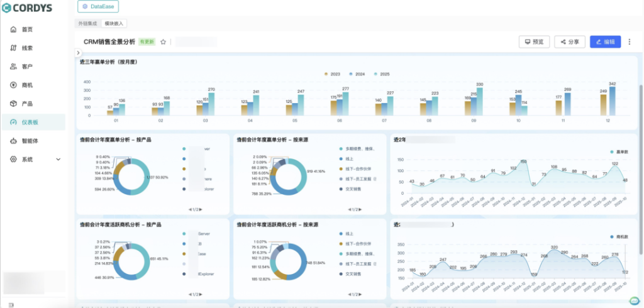The width and height of the screenshot is (644, 308).
Task: Click the dashboard vertical scrollbar
Action: [641, 126]
